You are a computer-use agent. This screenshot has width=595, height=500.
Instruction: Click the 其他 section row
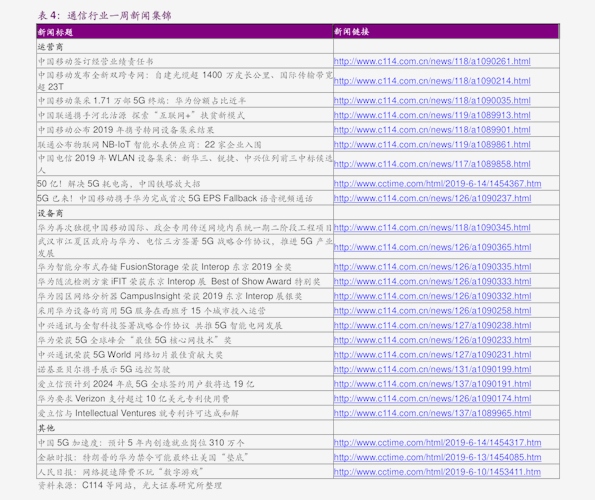click(x=298, y=428)
